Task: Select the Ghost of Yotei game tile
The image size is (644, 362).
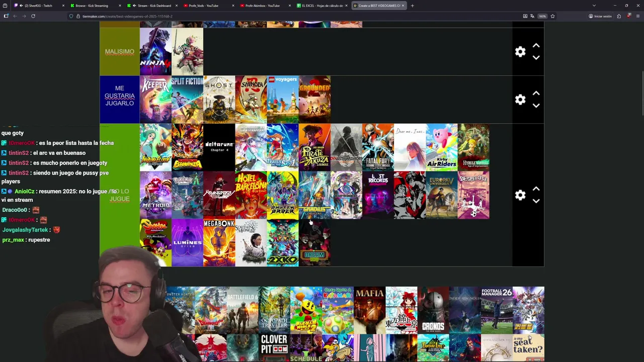Action: coord(219,100)
